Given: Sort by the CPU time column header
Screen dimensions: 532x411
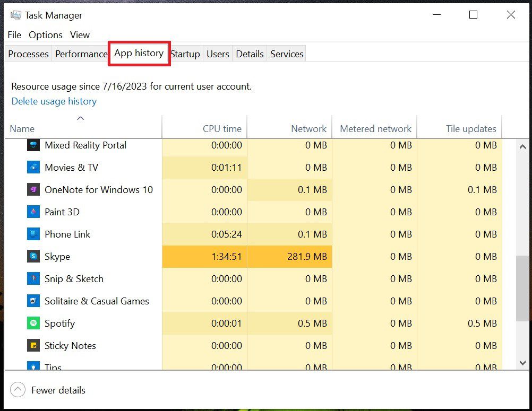Looking at the screenshot, I should pos(204,127).
